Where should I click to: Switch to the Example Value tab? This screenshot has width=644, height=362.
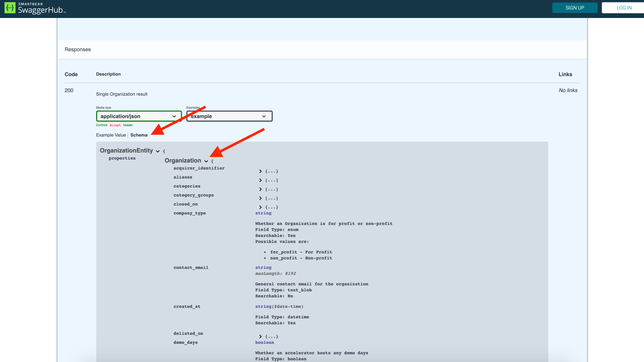111,135
